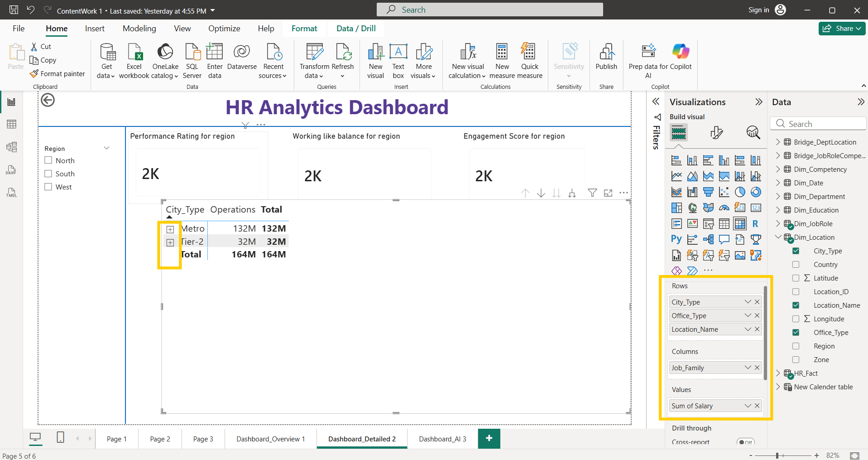
Task: Tick the Country field checkbox
Action: pos(796,264)
